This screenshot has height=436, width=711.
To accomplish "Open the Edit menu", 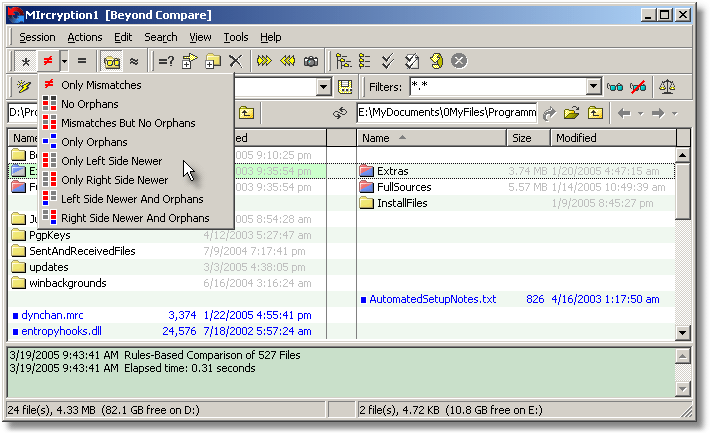I will click(123, 37).
